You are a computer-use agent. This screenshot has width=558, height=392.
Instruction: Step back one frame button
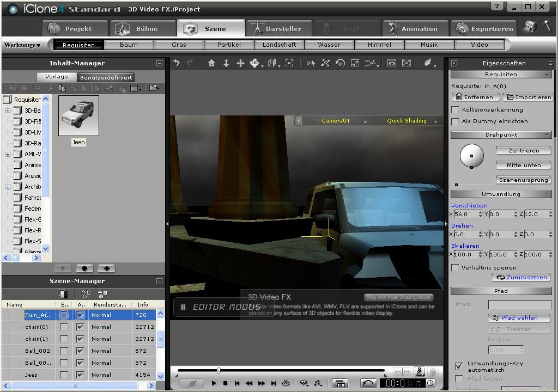pos(249,383)
